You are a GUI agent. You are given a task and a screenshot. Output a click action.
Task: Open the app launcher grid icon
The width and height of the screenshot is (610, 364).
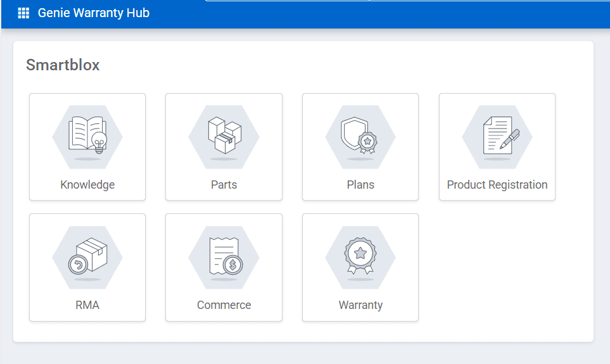23,13
